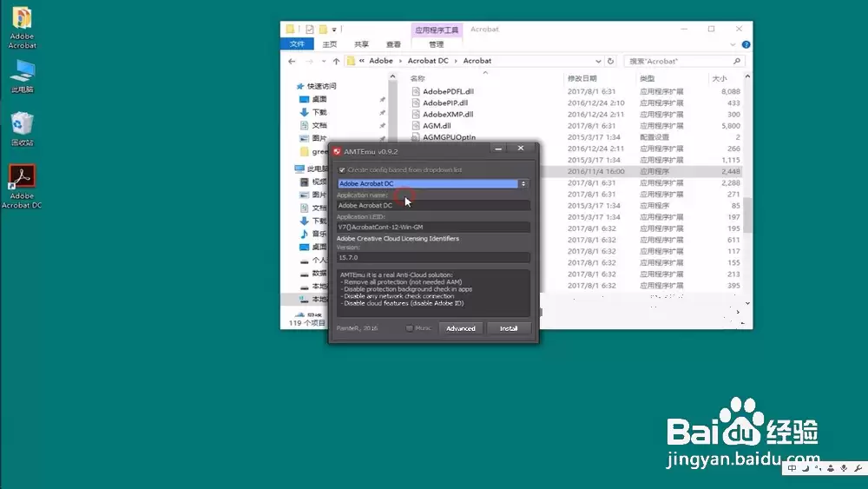Minimize the AMTEmu window

click(x=498, y=149)
